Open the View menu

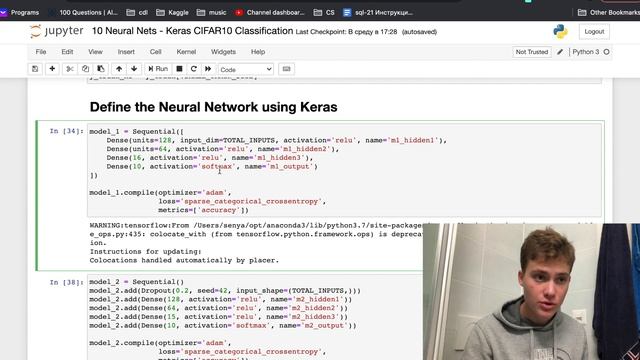pyautogui.click(x=95, y=52)
